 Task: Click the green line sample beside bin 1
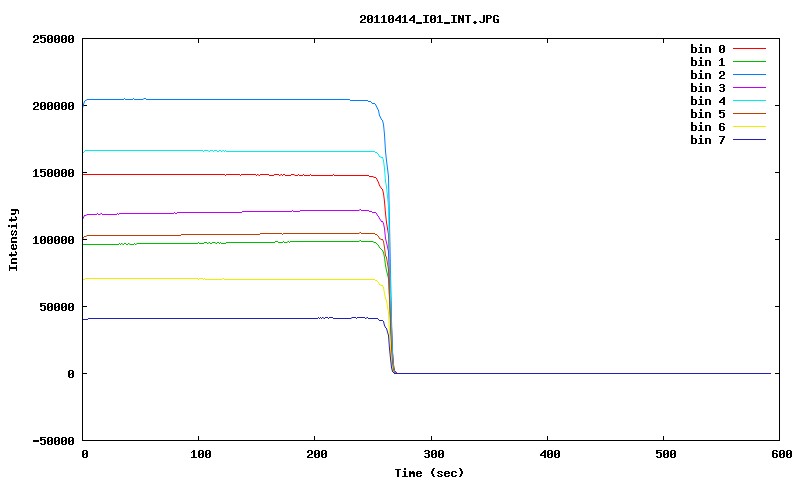click(749, 62)
